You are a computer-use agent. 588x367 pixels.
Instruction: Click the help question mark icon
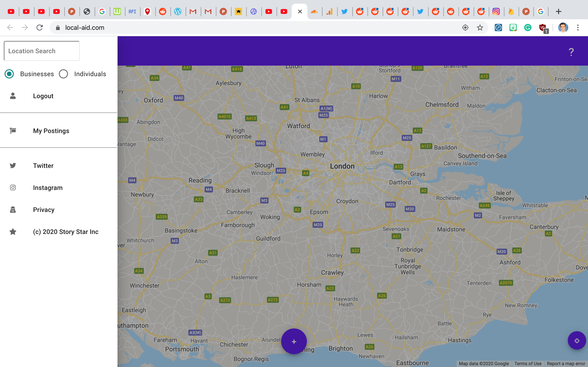click(x=571, y=52)
